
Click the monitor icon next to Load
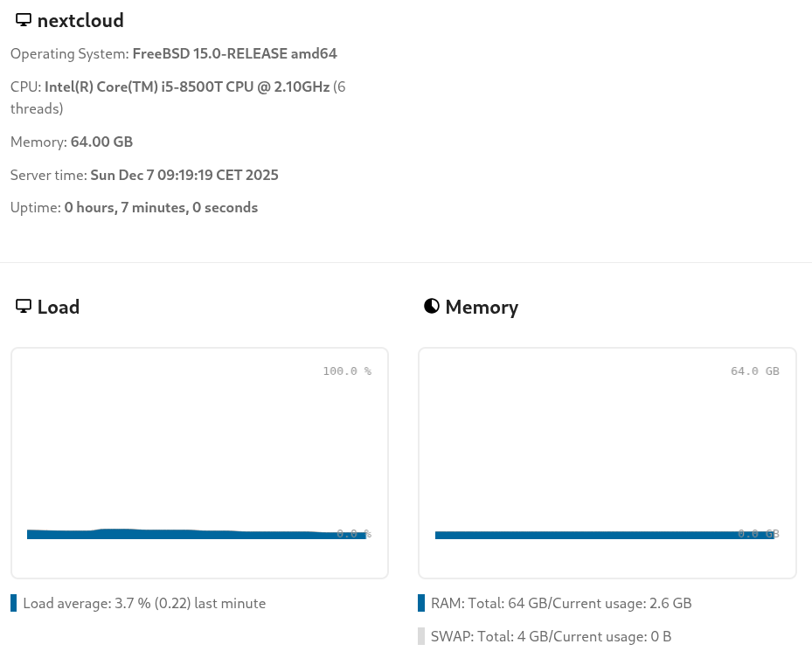tap(24, 307)
